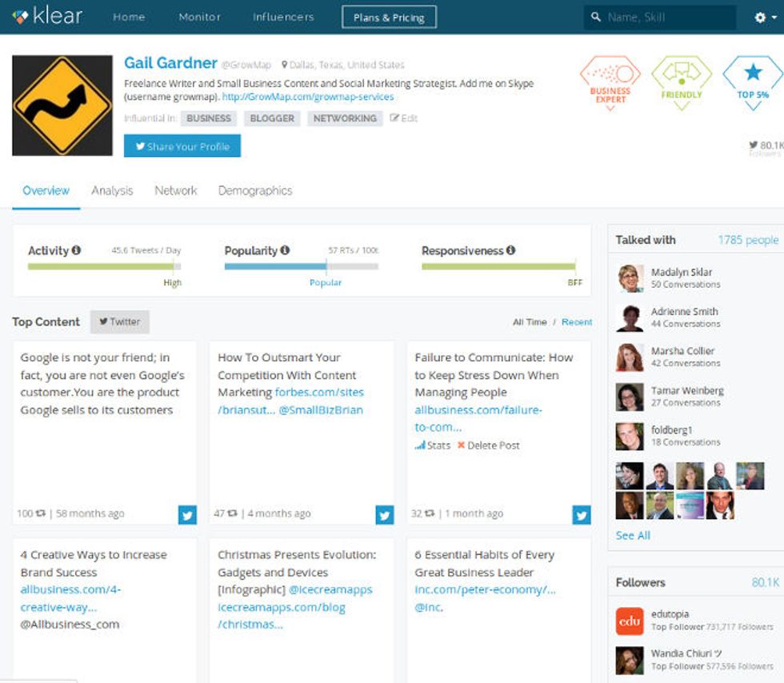784x683 pixels.
Task: Select the BLOGGER skill tag
Action: [272, 118]
